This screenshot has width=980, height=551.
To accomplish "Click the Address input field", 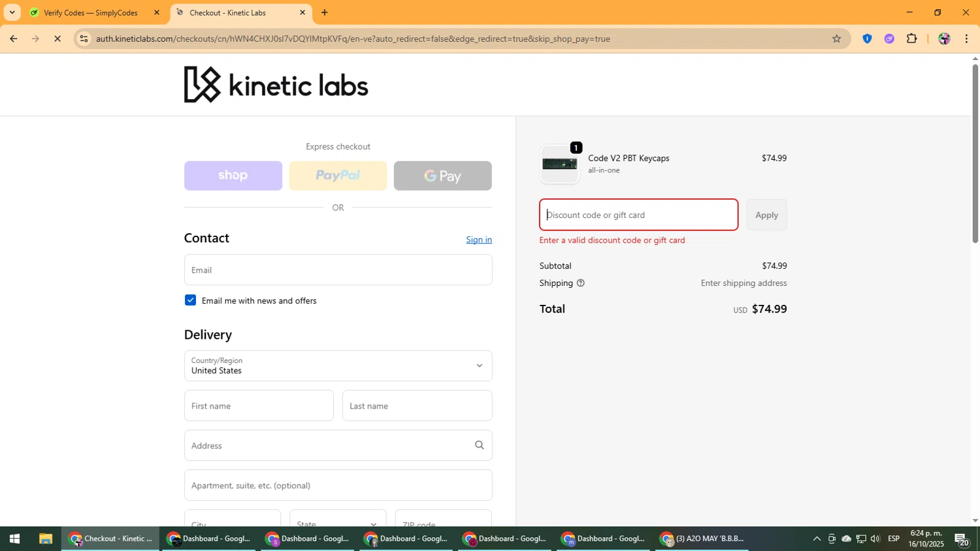I will point(338,445).
